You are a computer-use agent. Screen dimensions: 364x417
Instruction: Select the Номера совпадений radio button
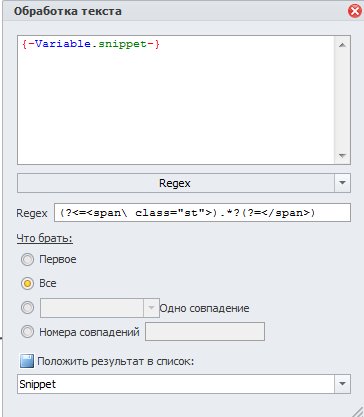[x=27, y=332]
